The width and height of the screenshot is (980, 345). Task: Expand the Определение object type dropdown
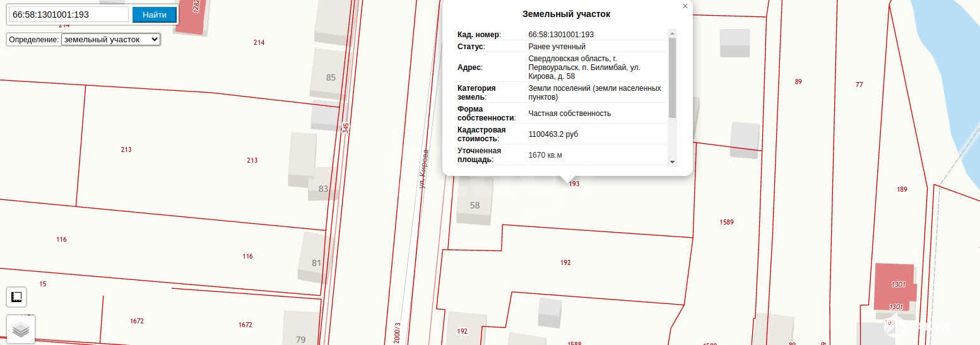[x=111, y=39]
